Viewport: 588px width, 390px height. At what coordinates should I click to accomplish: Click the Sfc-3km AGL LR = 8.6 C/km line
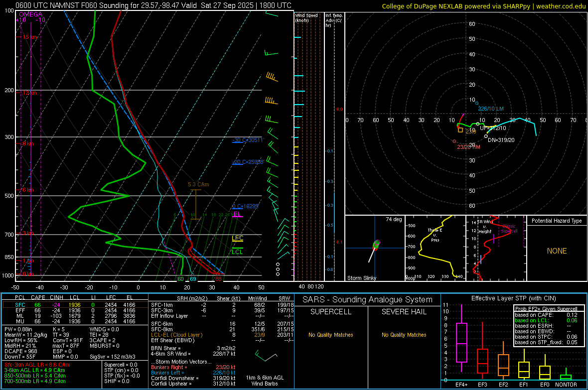[37, 365]
